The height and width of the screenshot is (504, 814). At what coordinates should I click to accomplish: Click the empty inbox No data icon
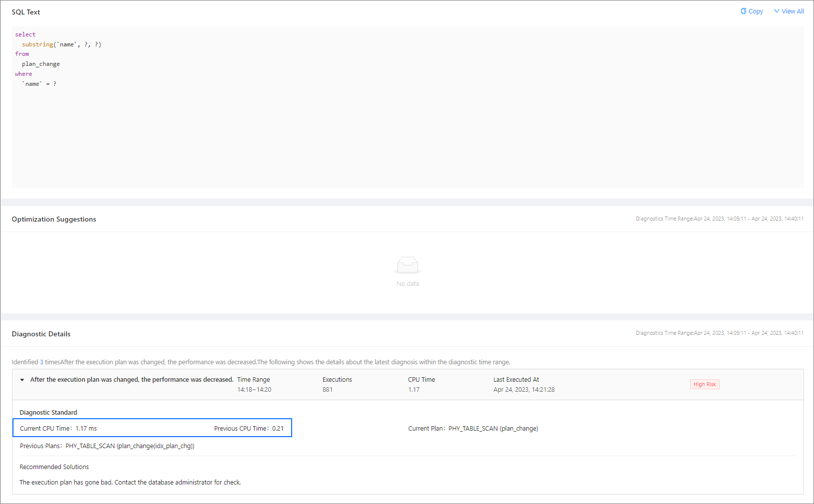click(x=407, y=265)
